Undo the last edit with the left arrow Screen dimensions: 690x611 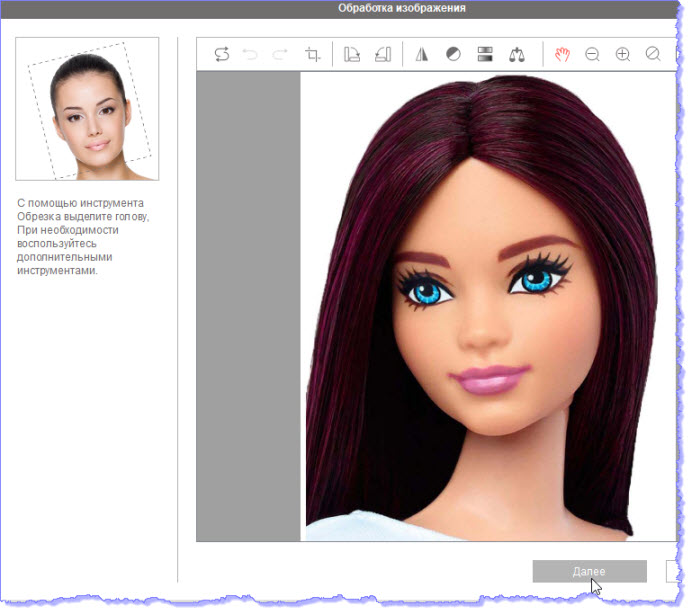[x=250, y=54]
